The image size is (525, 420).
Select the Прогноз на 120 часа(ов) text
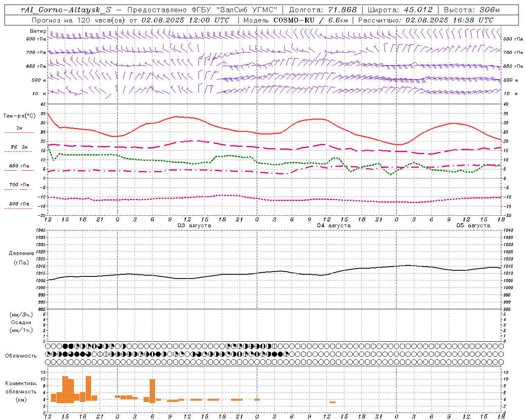79,20
